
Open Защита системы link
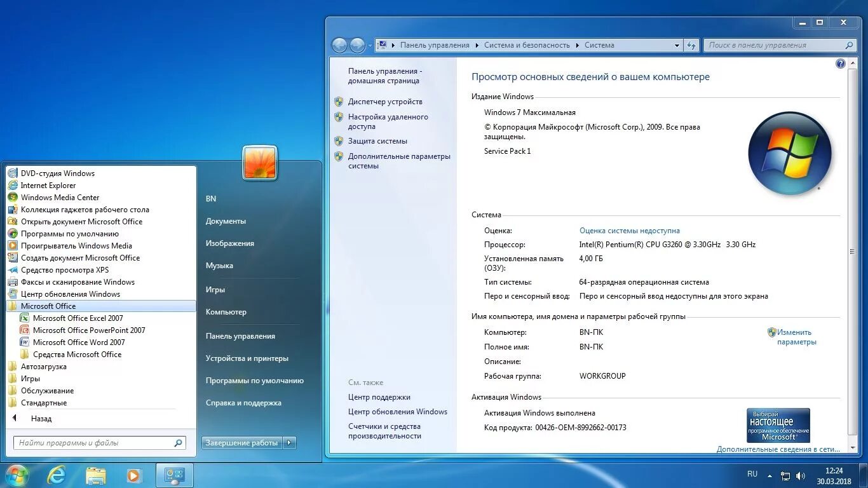click(x=377, y=141)
